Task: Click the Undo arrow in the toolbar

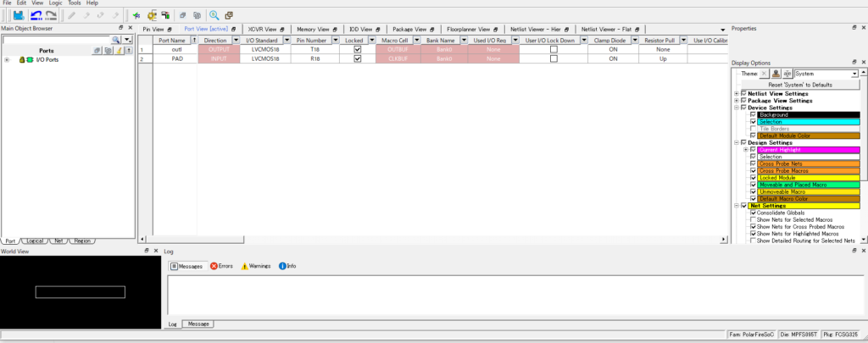Action: (36, 15)
